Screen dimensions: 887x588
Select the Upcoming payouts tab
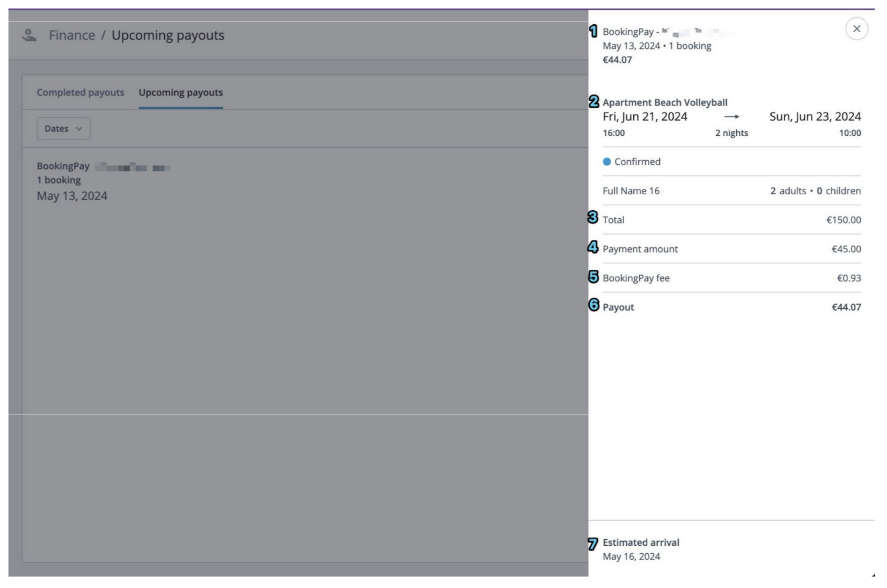point(181,92)
